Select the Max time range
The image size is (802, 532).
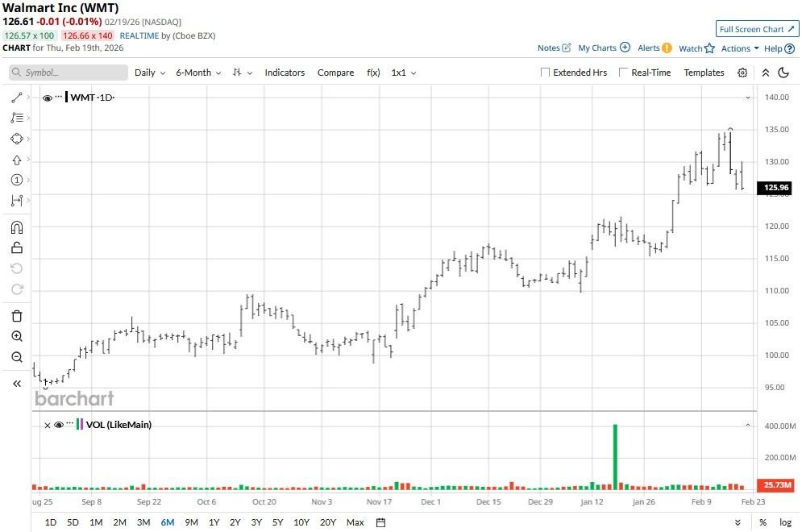coord(355,522)
